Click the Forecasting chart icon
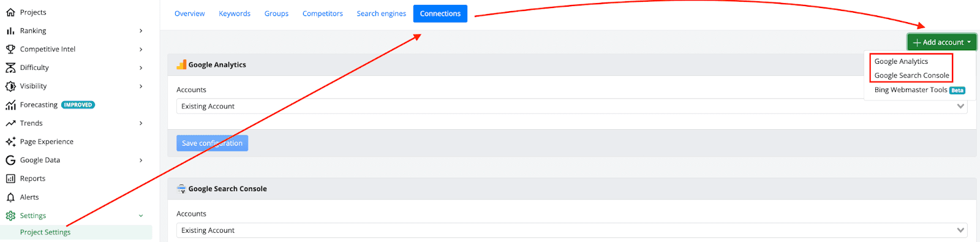The width and height of the screenshot is (980, 242). 10,105
